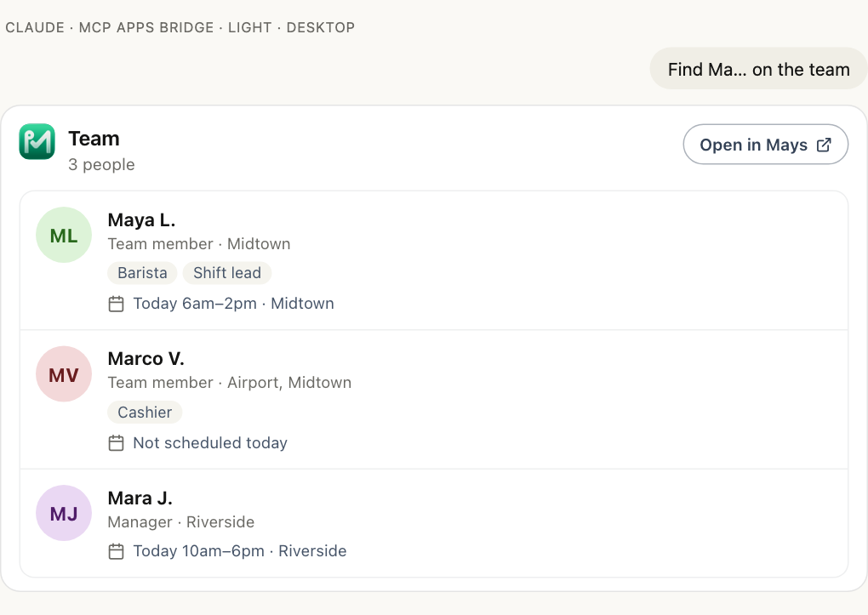Open Maya L. team member name
This screenshot has width=868, height=615.
click(142, 219)
